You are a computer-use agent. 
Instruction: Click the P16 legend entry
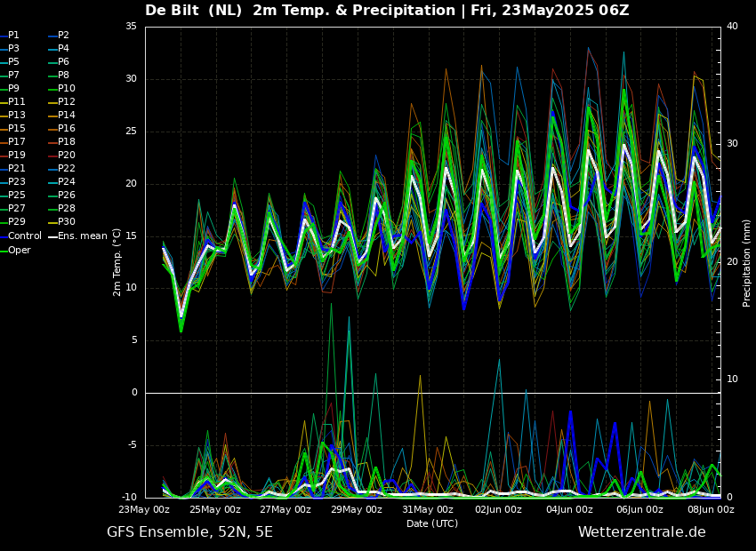pyautogui.click(x=66, y=129)
